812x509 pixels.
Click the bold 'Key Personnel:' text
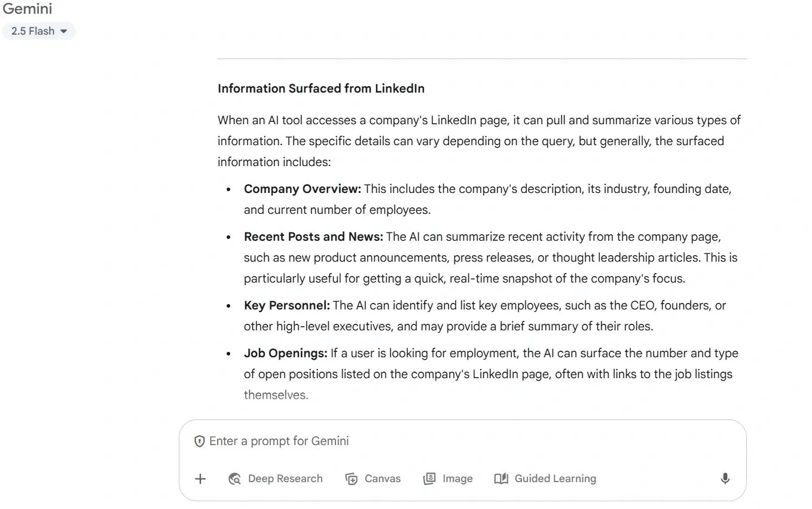click(x=287, y=305)
